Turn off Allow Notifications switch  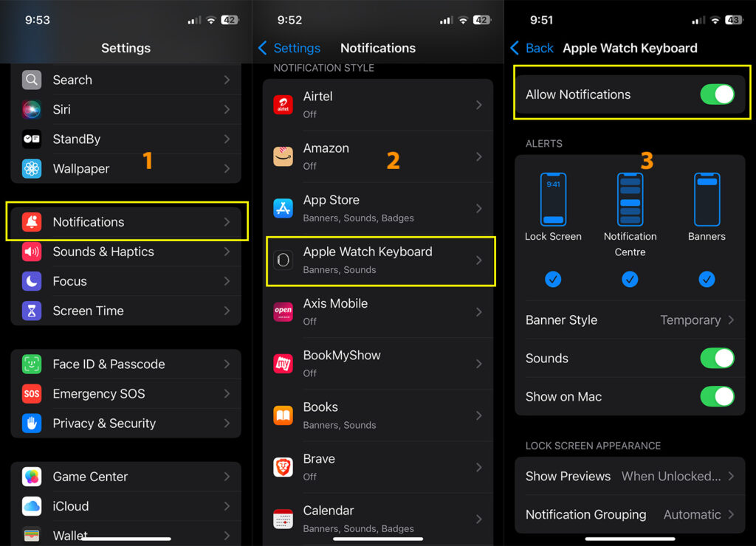(717, 94)
